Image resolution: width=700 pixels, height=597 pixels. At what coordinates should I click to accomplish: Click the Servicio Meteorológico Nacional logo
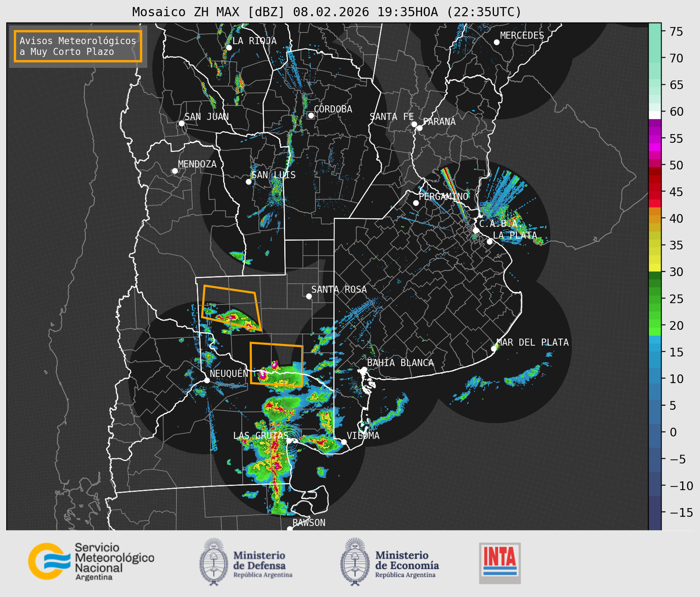(91, 561)
